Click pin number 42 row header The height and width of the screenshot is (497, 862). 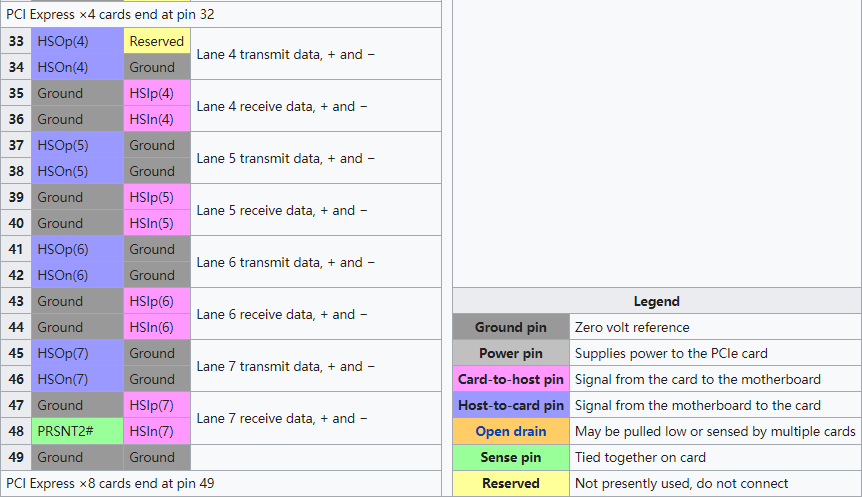(x=16, y=275)
